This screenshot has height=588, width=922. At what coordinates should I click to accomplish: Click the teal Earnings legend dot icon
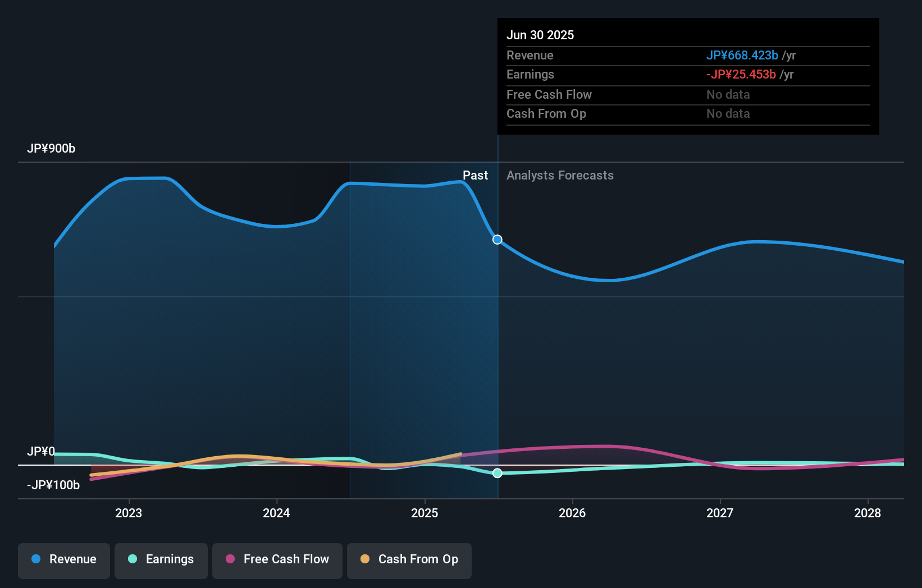132,559
